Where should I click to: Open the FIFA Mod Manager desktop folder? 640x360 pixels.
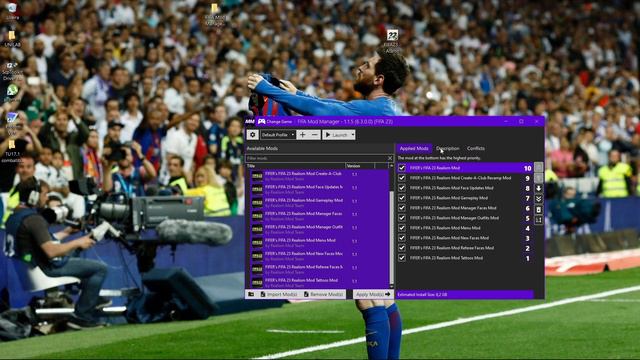pos(215,15)
